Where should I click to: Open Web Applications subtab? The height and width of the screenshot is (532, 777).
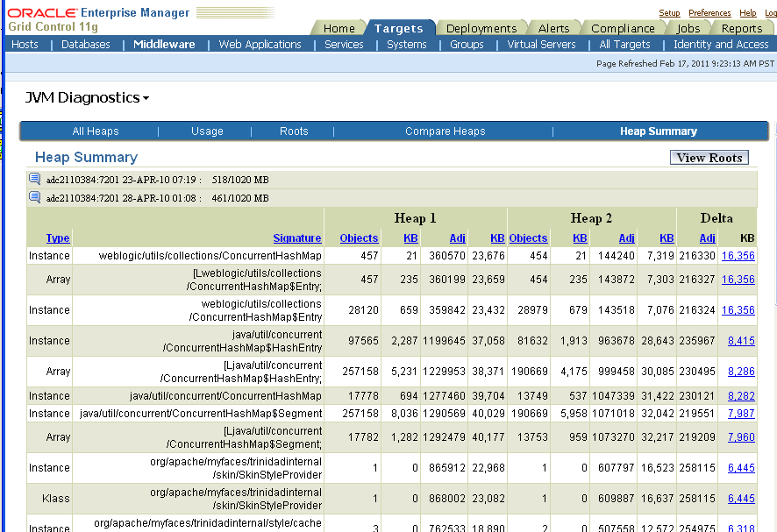260,45
